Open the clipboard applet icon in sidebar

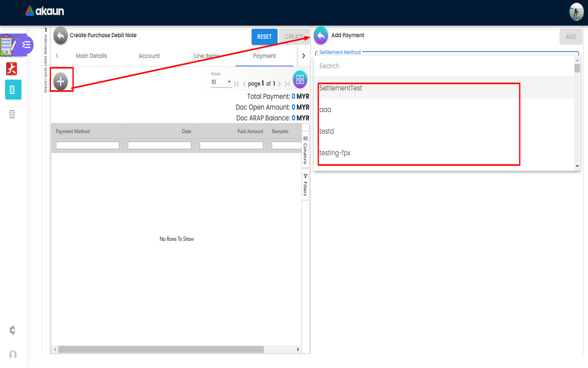coord(9,45)
